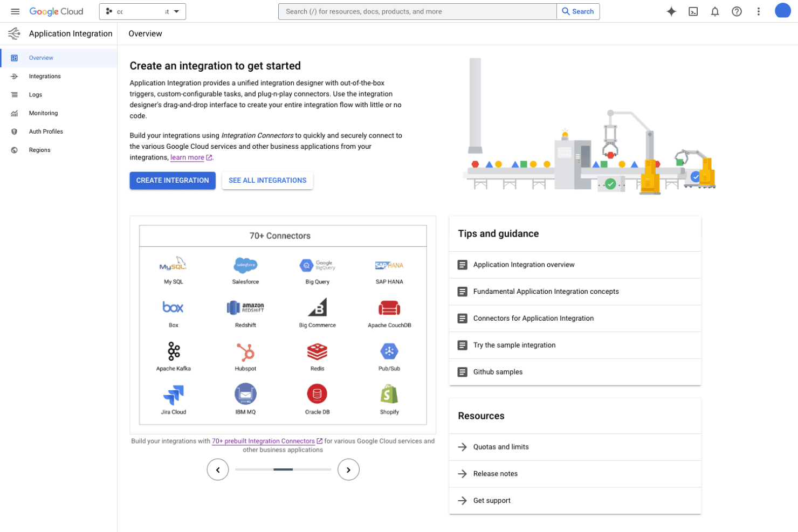This screenshot has height=532, width=798.
Task: Select the BigQuery connector icon
Action: [x=317, y=265]
